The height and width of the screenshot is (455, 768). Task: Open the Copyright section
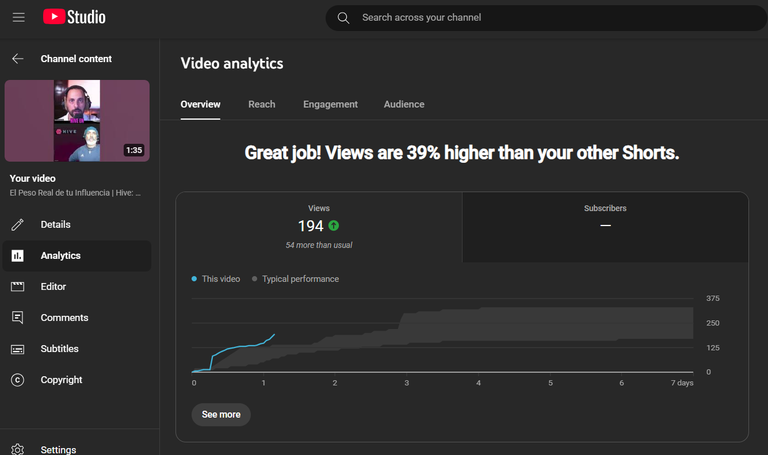77,380
